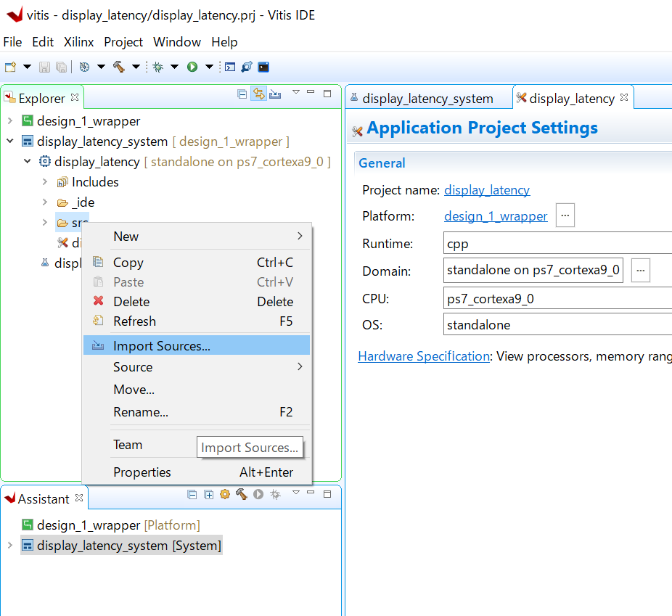Viewport: 672px width, 616px height.
Task: Collapse the display_latency application node
Action: [28, 162]
